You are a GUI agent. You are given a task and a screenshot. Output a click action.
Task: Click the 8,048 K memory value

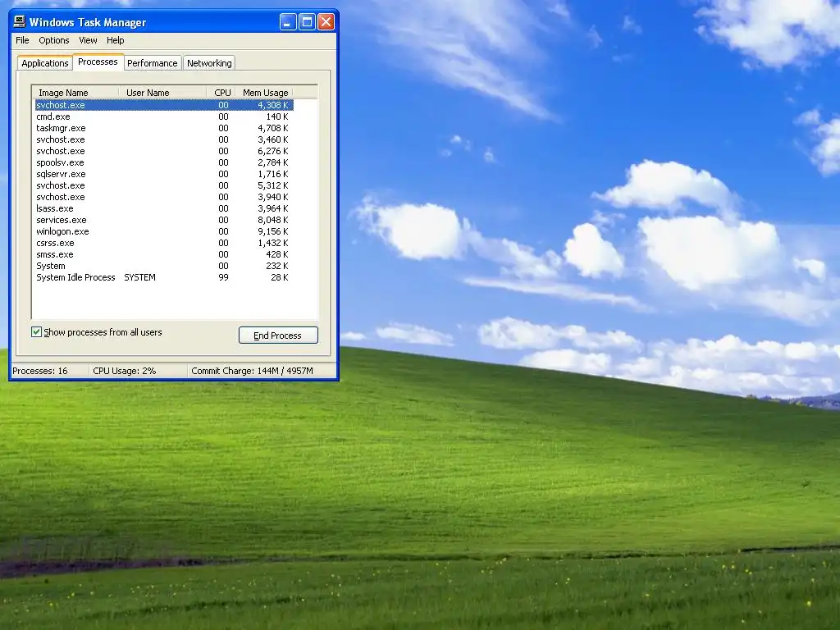272,220
